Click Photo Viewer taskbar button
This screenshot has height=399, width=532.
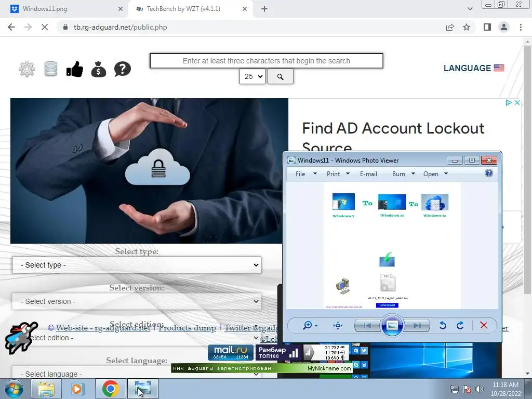point(142,389)
